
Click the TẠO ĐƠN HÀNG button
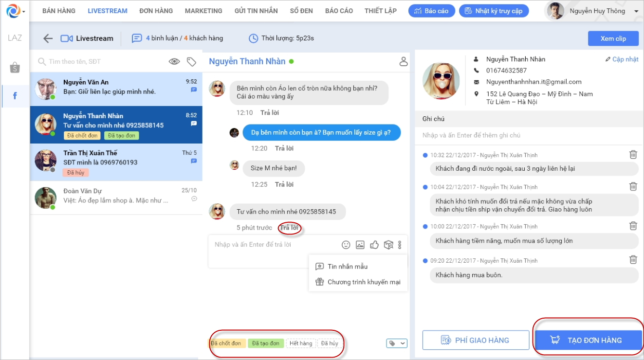(588, 340)
